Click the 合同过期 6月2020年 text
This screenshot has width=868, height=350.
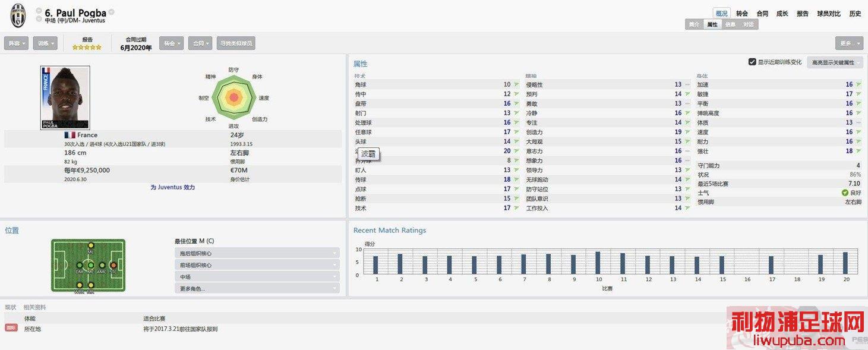coord(136,43)
